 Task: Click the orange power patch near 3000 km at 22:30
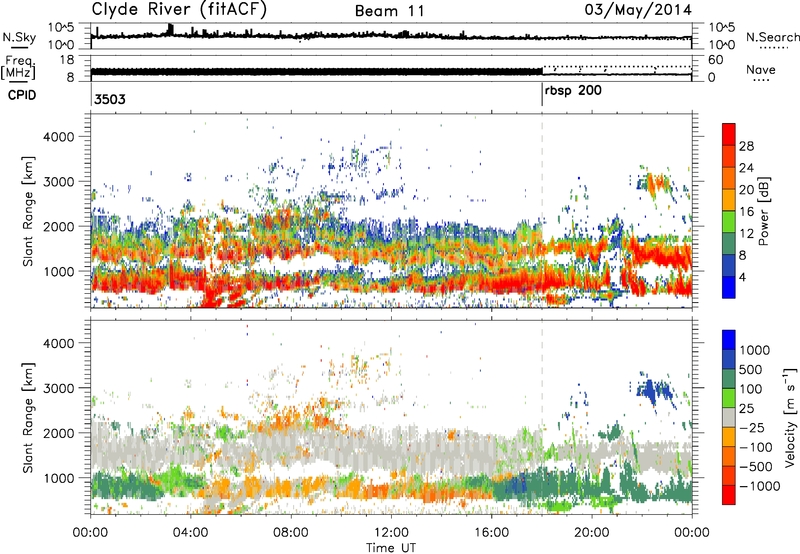658,182
